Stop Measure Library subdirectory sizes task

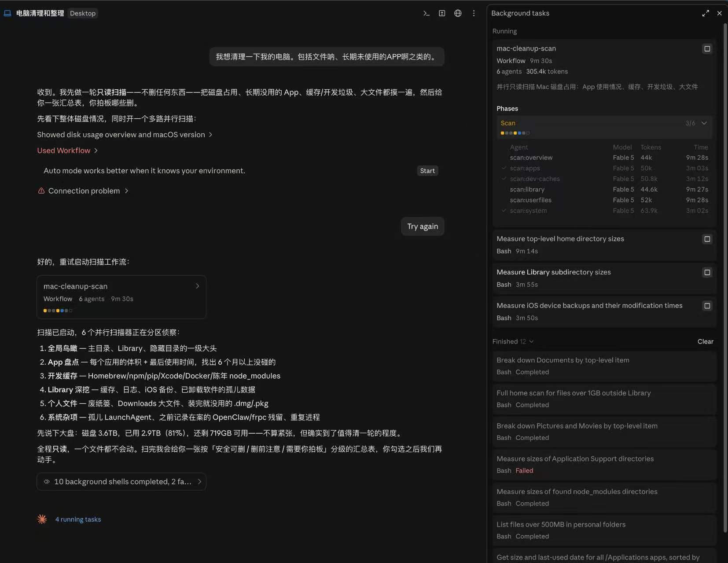[x=707, y=273]
